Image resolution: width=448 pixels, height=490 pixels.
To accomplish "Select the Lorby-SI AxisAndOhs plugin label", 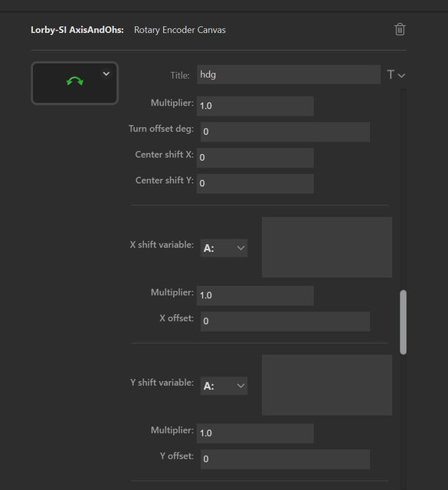I will 77,30.
